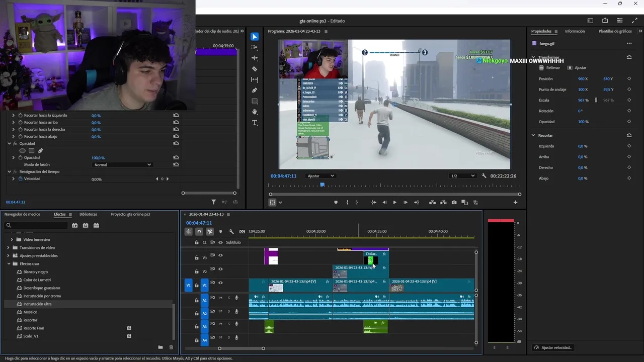Toggle V3 track visibility eye
Viewport: 644px width, 362px height.
[220, 255]
